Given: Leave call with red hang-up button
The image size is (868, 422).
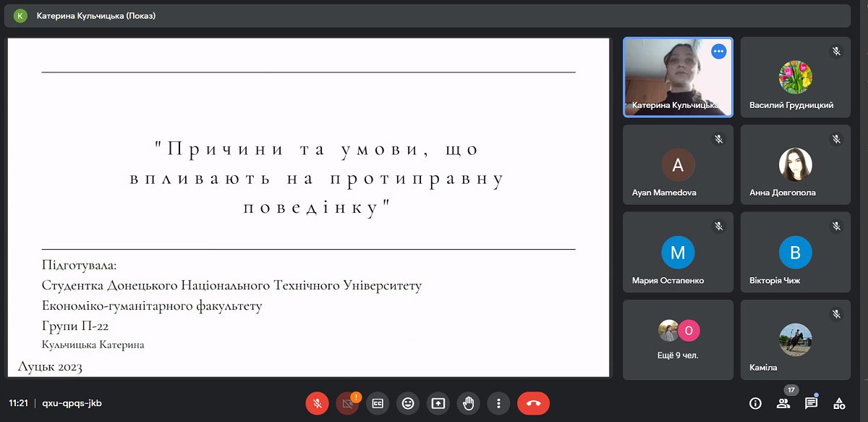Looking at the screenshot, I should [533, 403].
